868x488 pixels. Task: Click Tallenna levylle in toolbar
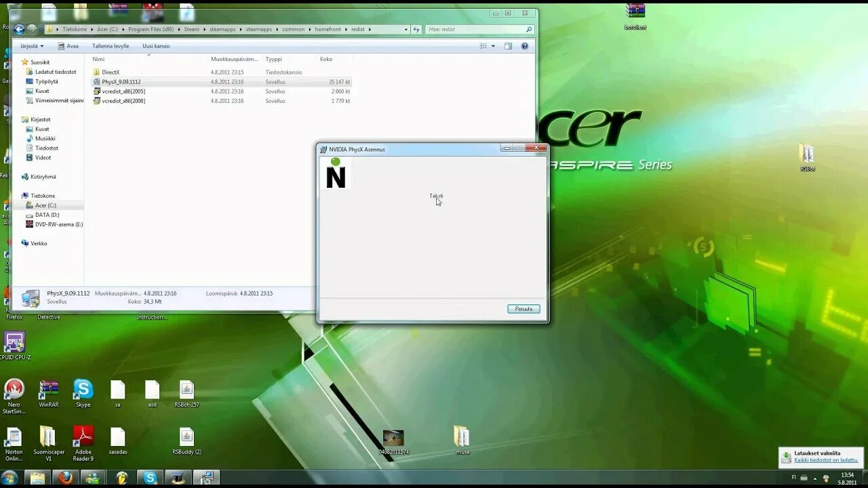tap(111, 46)
